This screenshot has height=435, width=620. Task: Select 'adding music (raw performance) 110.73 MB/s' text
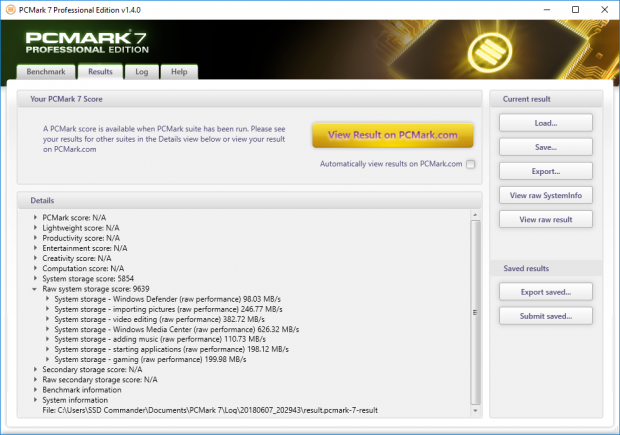click(x=189, y=339)
